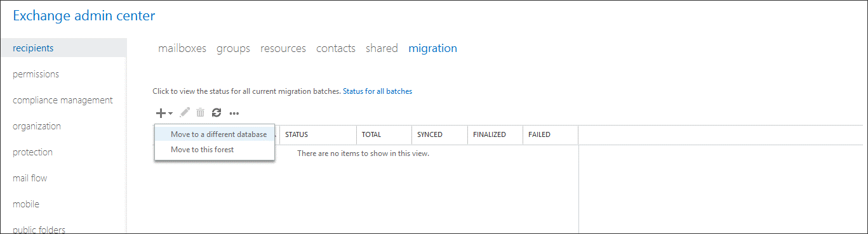
Task: Sort by the FINALIZED column header
Action: 495,134
